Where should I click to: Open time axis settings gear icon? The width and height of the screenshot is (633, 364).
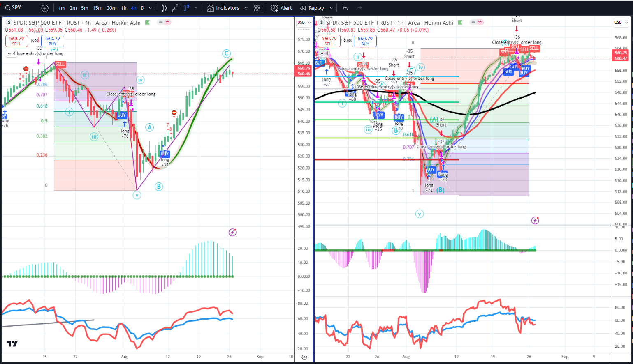click(304, 357)
